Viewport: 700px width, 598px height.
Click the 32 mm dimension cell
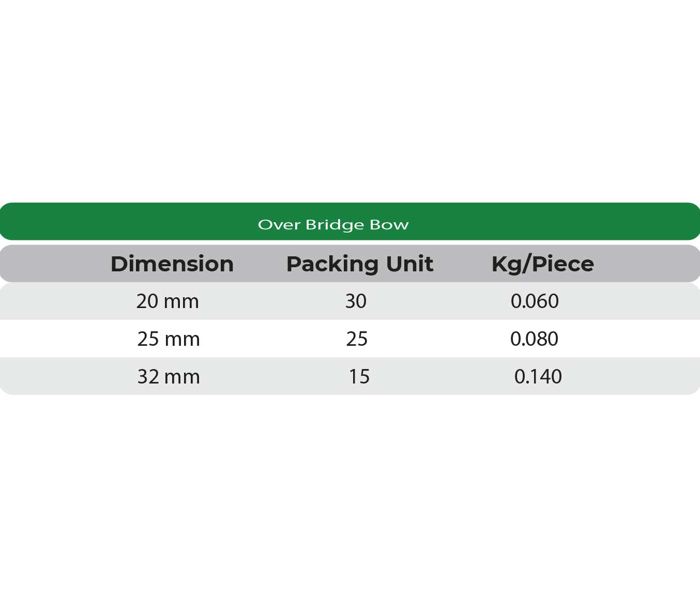(x=169, y=377)
